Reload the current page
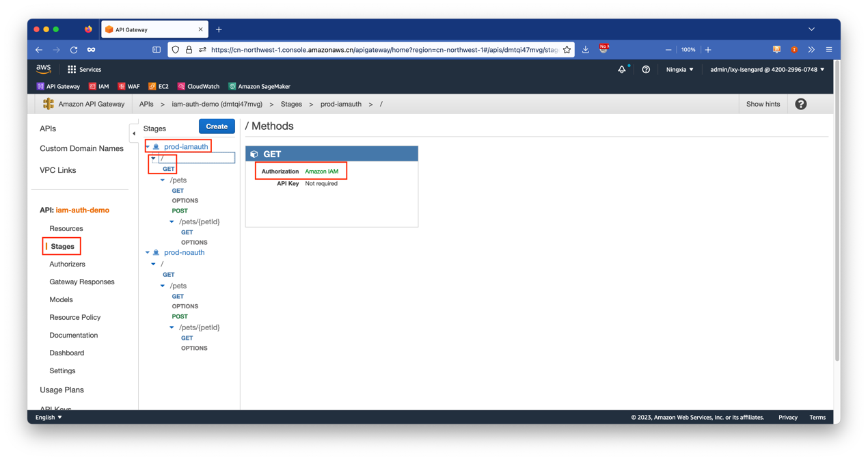 tap(74, 50)
